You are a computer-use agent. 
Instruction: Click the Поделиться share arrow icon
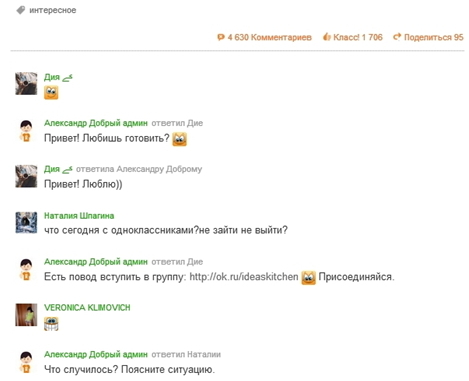[397, 37]
